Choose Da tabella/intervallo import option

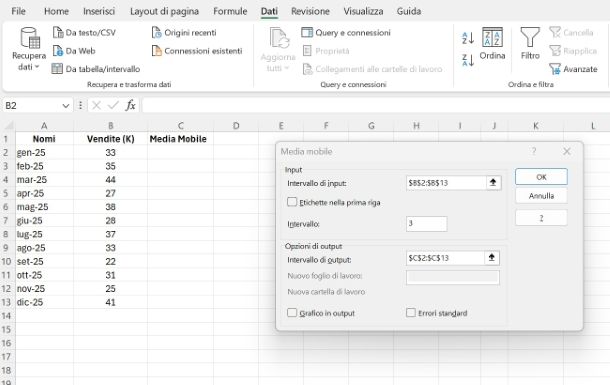(x=96, y=69)
